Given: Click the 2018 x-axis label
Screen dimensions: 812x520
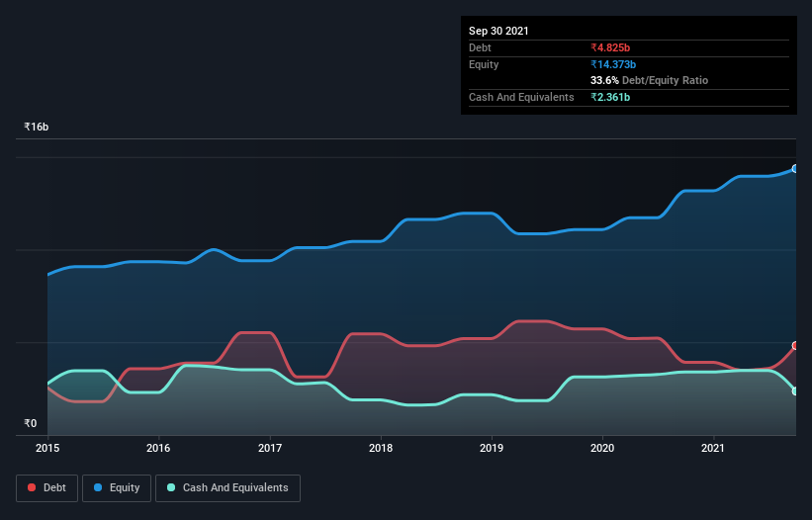Looking at the screenshot, I should click(381, 448).
